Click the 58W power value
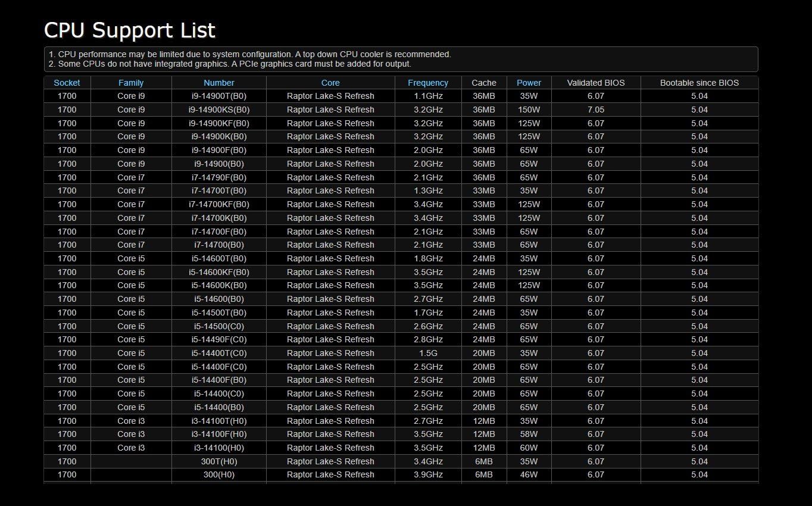812x506 pixels. tap(529, 434)
